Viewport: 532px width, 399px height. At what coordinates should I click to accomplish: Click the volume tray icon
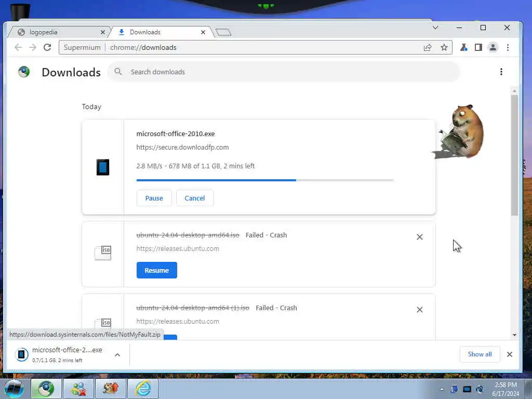coord(480,389)
